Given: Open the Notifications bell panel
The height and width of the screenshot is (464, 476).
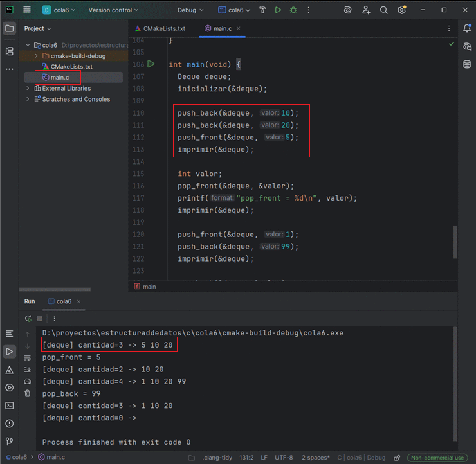Looking at the screenshot, I should (467, 28).
